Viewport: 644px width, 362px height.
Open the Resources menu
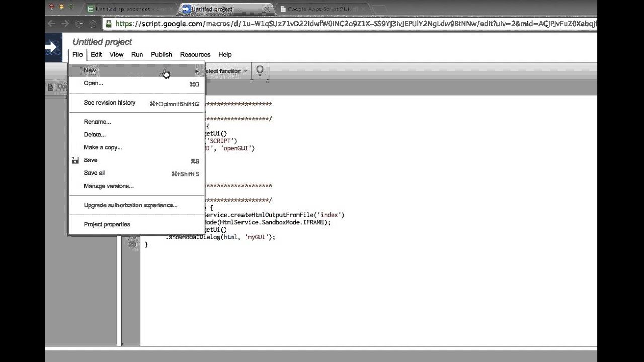click(x=195, y=54)
